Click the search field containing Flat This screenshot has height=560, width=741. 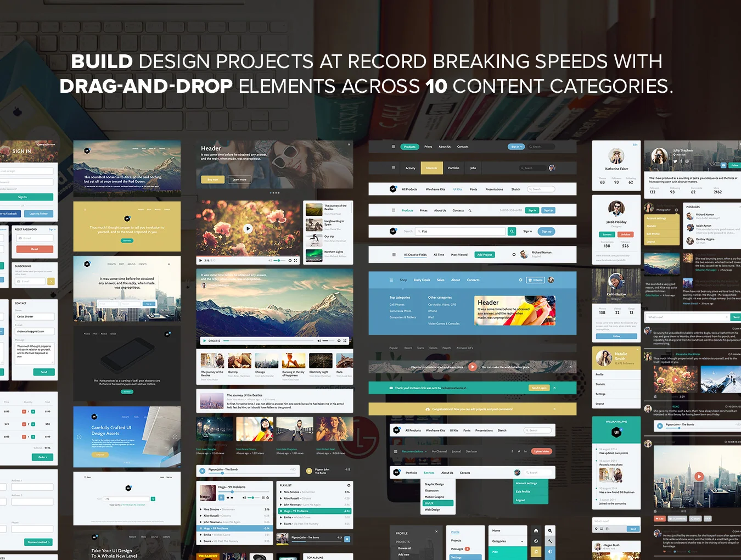(460, 231)
